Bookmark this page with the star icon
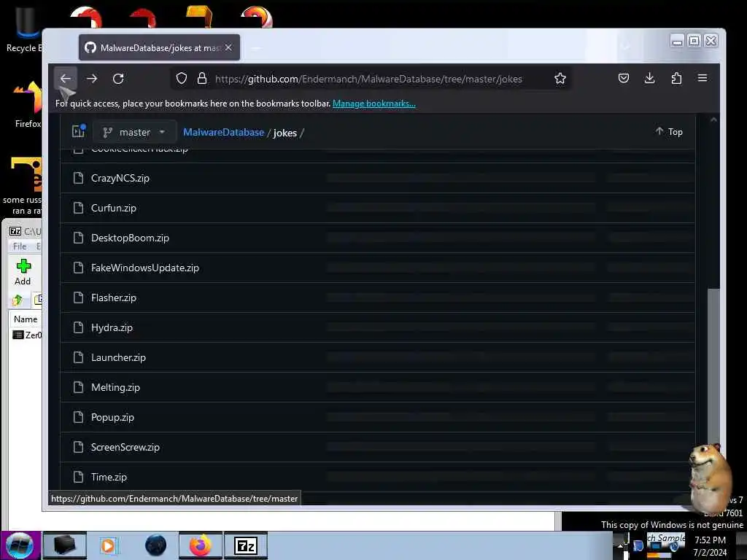Image resolution: width=747 pixels, height=560 pixels. click(x=560, y=79)
